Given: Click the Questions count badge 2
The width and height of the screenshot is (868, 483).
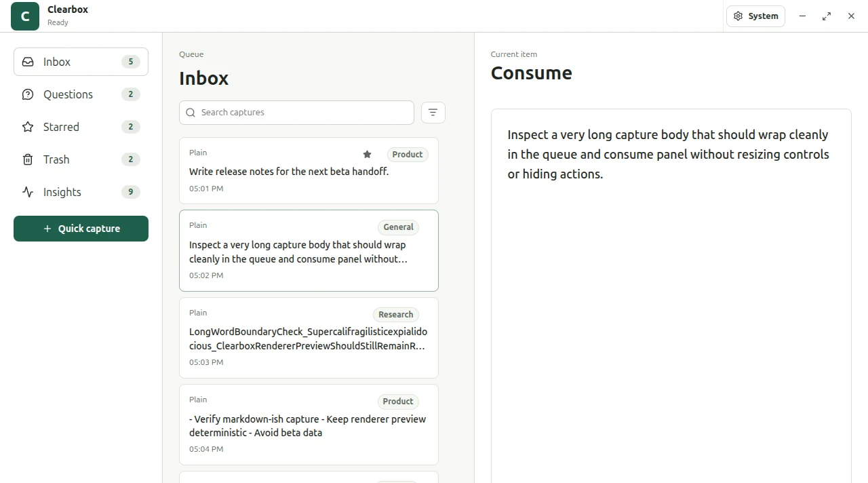Looking at the screenshot, I should (x=131, y=94).
